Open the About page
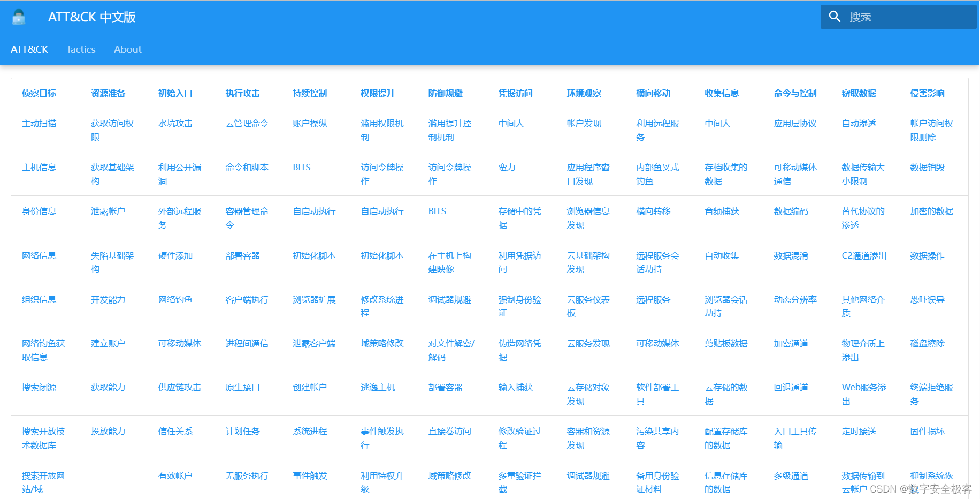The image size is (980, 499). coord(127,49)
